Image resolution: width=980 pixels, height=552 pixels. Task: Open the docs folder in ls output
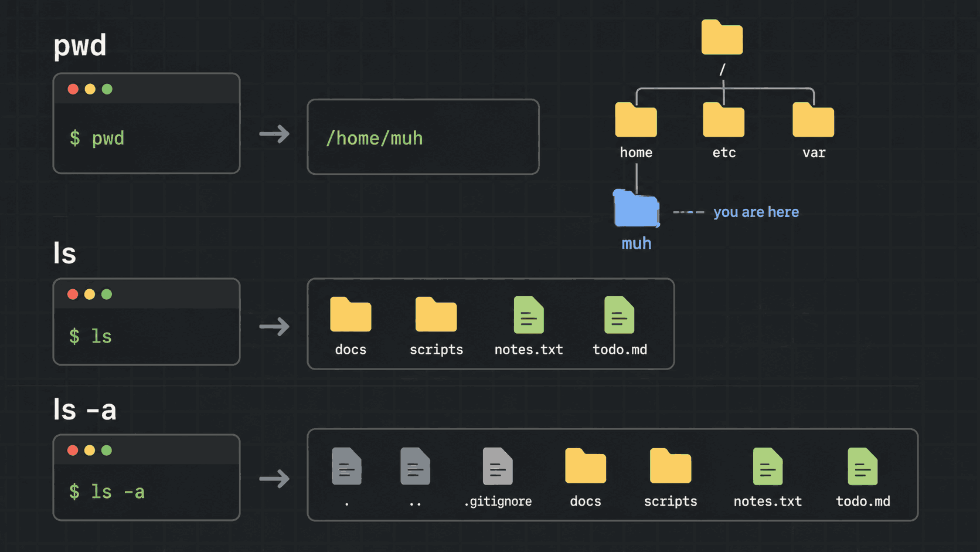(351, 314)
